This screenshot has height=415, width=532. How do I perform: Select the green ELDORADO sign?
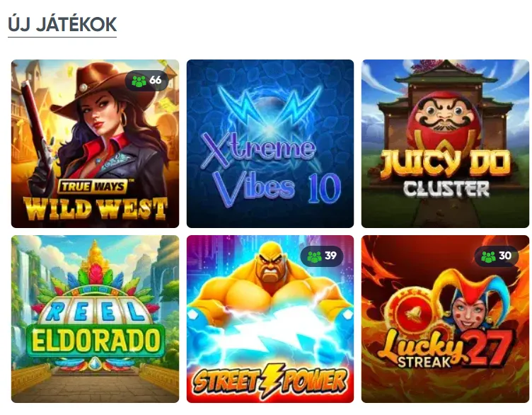96,341
